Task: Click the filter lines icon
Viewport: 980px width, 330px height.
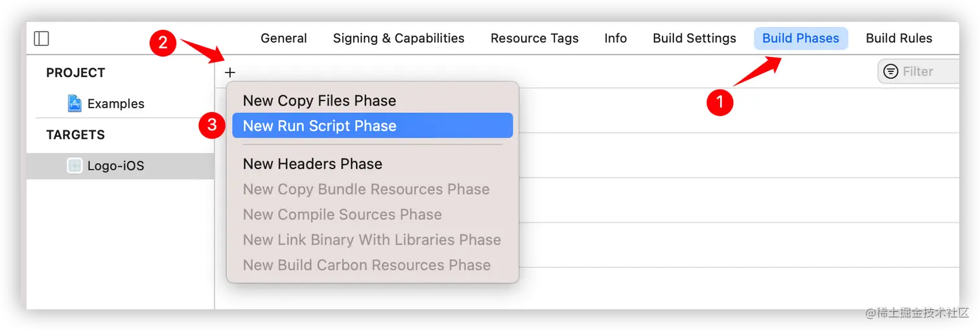Action: 891,71
